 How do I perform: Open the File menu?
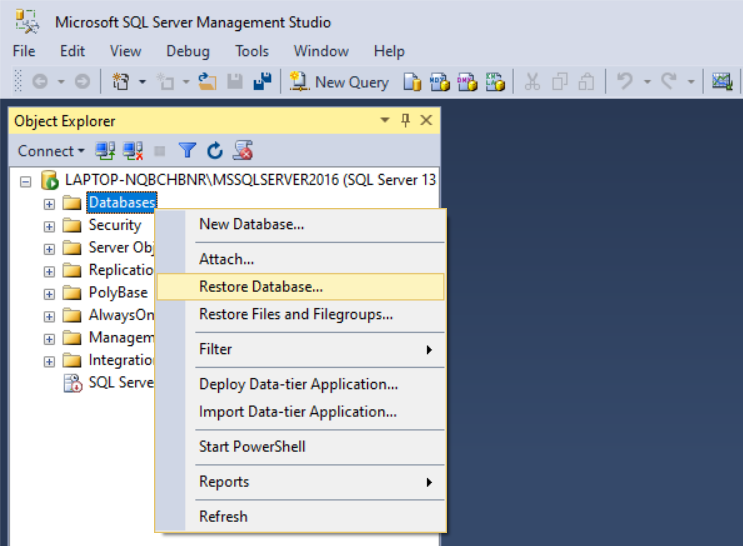point(24,51)
